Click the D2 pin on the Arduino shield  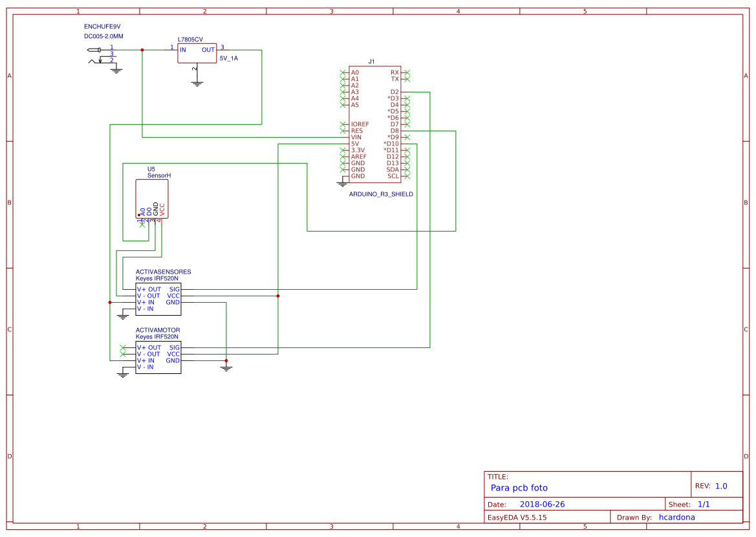tap(394, 92)
